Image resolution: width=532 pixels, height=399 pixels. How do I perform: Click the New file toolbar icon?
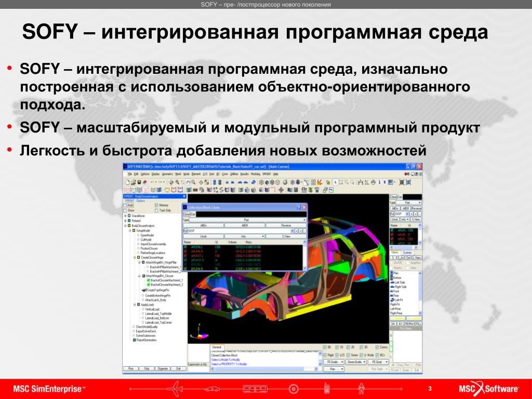click(128, 182)
